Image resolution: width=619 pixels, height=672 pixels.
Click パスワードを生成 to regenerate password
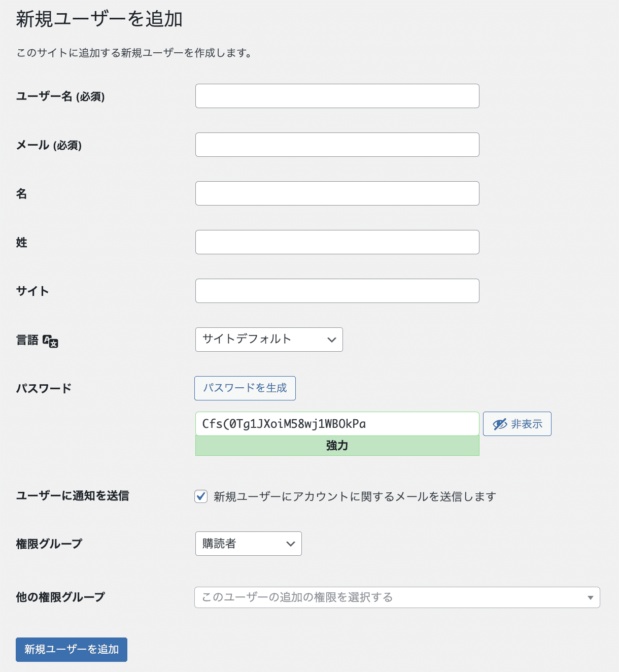245,388
